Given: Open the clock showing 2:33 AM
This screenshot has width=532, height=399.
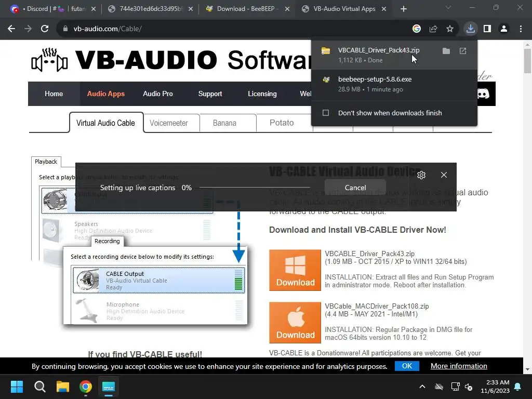Looking at the screenshot, I should click(x=495, y=387).
